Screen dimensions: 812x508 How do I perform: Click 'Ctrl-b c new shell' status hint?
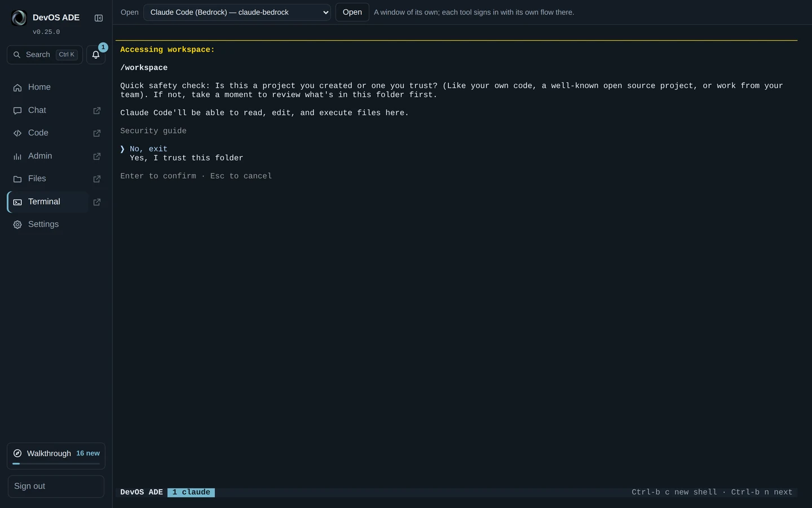(x=674, y=492)
